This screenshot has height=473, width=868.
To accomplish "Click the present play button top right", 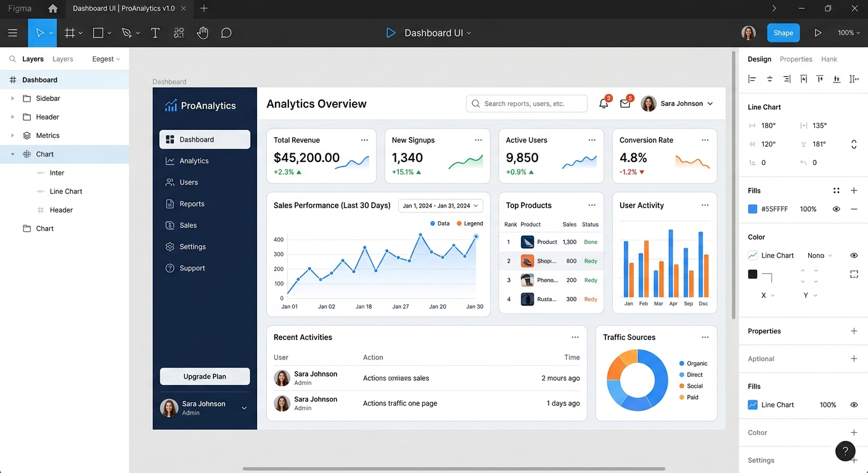I will click(x=817, y=33).
